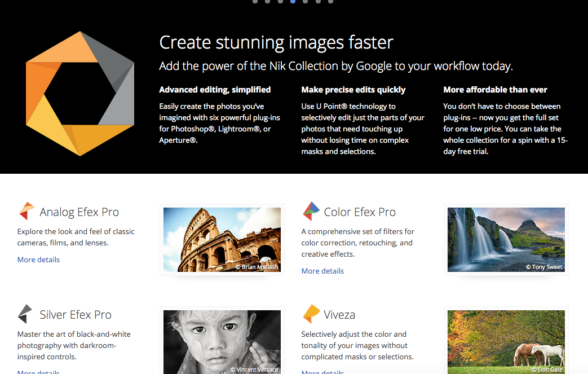Viewport: 588px width, 374px height.
Task: Click the Silver Efex Pro product icon
Action: click(25, 314)
